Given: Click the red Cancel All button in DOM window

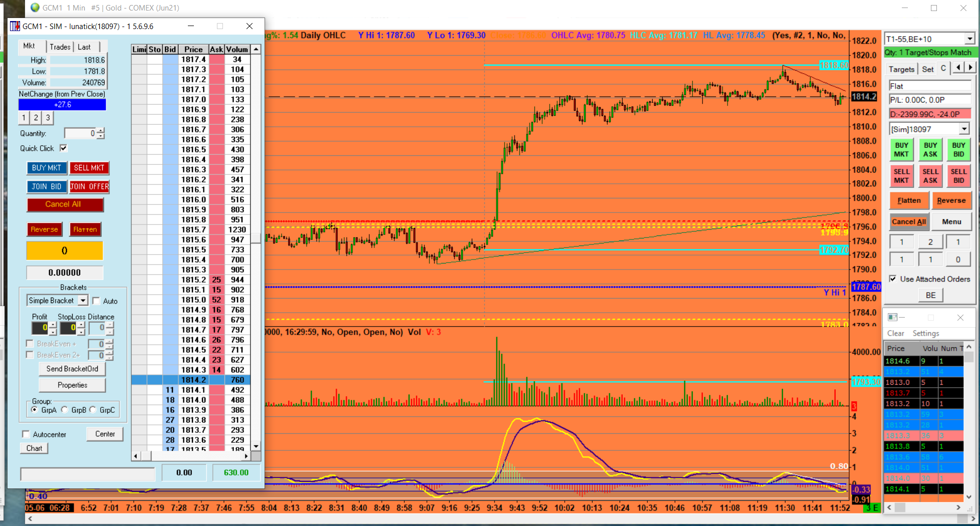Looking at the screenshot, I should 65,204.
